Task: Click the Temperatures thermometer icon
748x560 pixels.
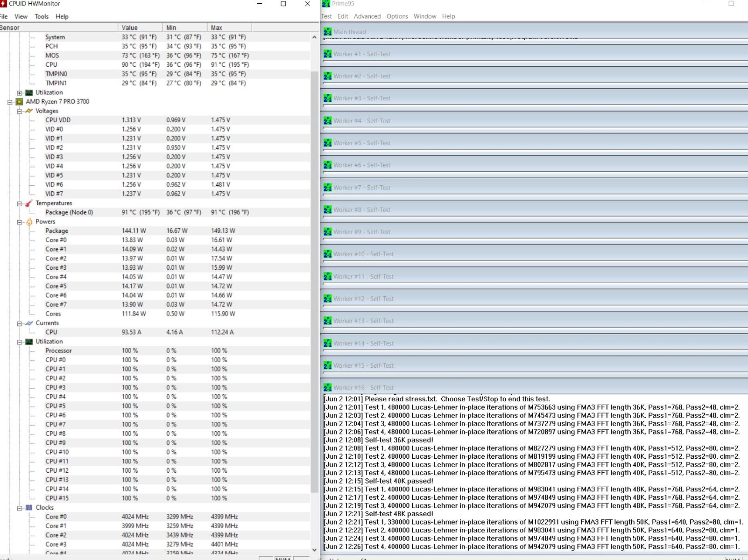Action: point(29,203)
